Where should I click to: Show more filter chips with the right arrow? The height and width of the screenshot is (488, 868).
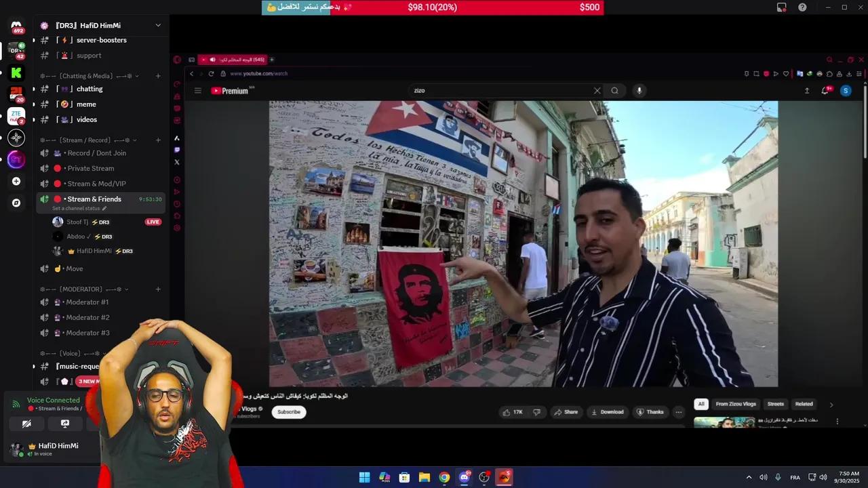[831, 405]
